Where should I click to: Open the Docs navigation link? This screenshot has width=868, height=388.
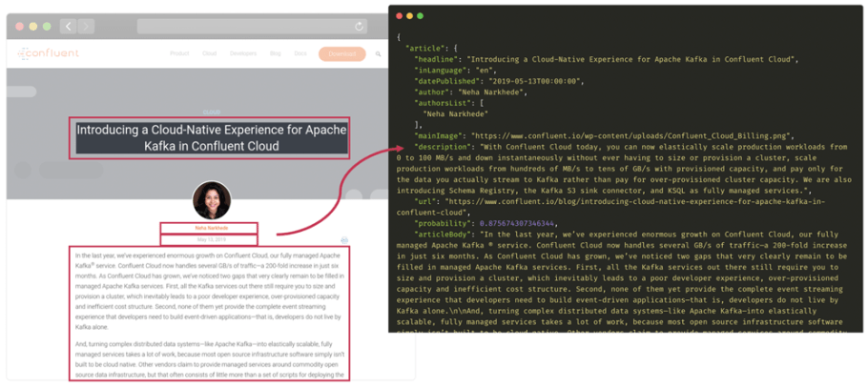300,53
